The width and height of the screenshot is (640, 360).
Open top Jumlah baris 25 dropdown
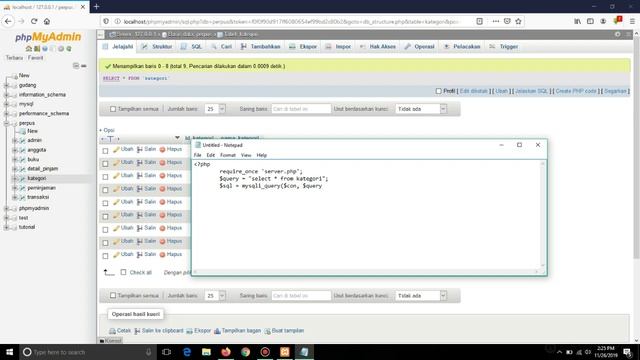pos(215,109)
